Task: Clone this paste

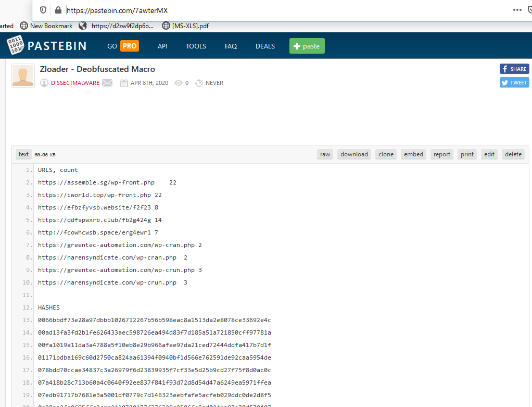Action: 386,154
